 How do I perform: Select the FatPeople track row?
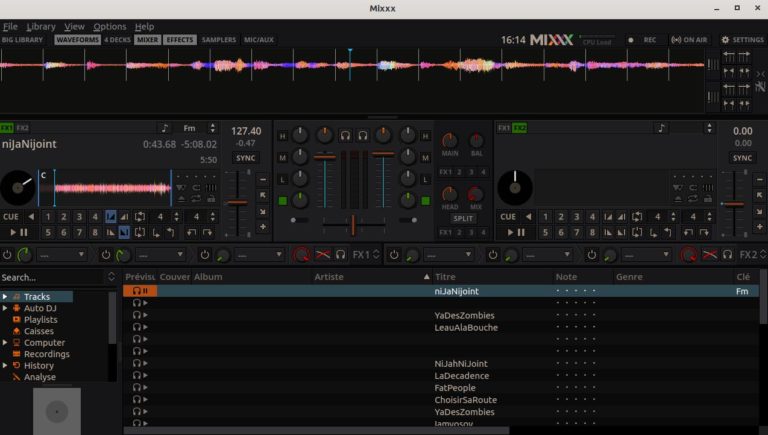443,387
